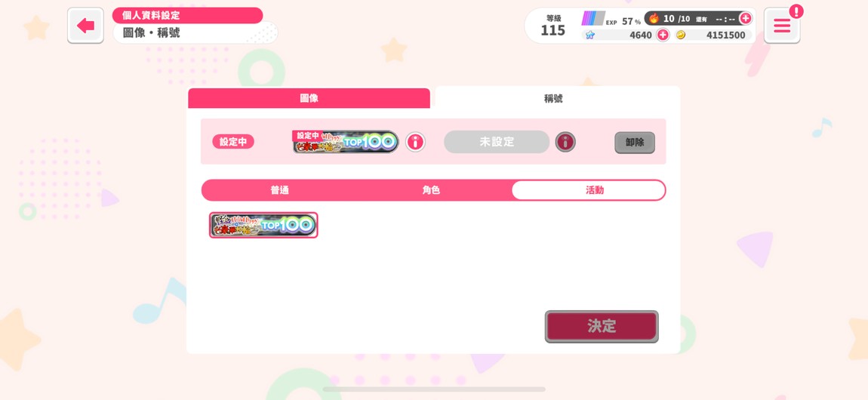
Task: Tap the flame stamina icon
Action: tap(654, 18)
